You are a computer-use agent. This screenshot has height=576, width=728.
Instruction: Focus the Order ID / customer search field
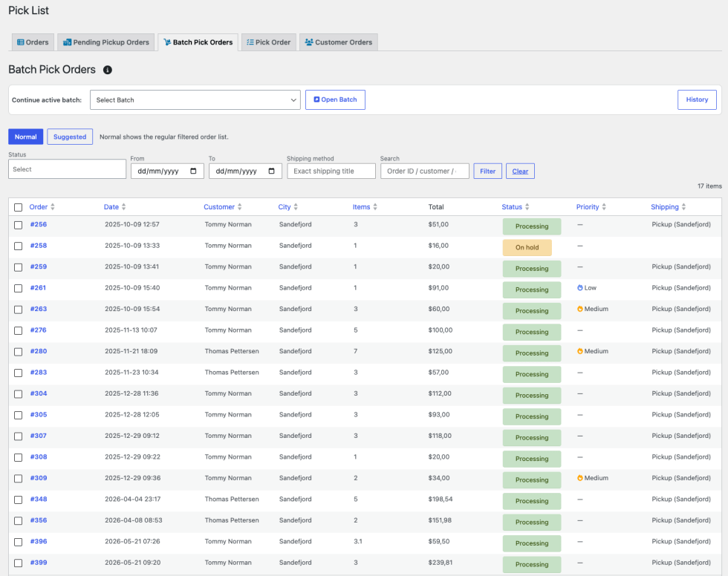tap(425, 171)
